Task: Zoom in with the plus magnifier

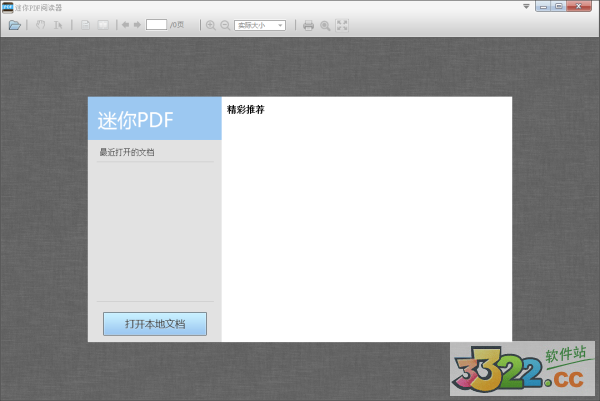Action: click(210, 25)
